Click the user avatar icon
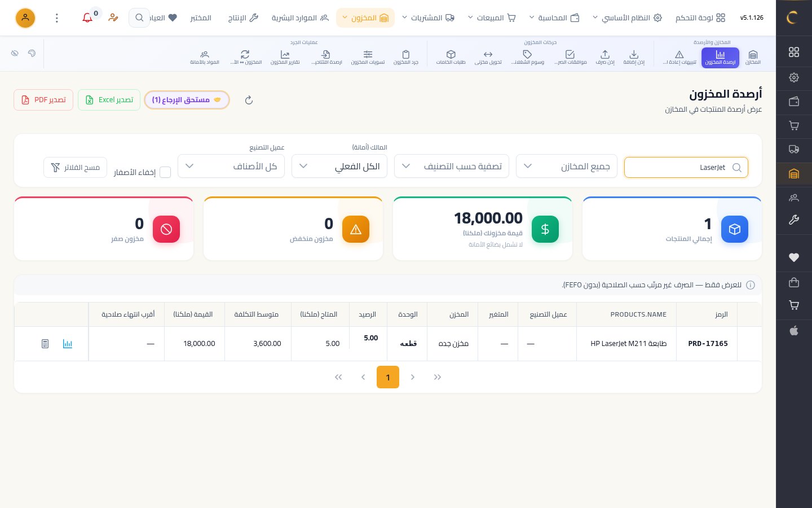Viewport: 812px width, 508px height. click(25, 18)
